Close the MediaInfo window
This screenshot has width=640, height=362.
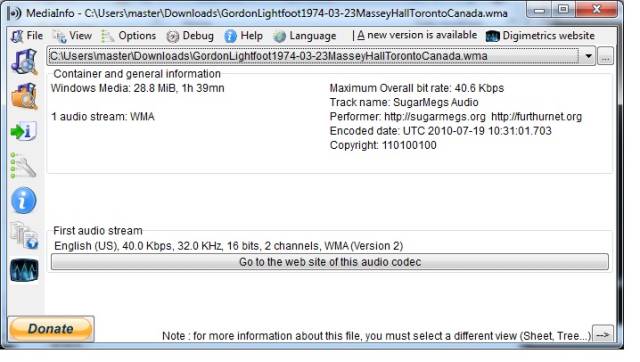pyautogui.click(x=596, y=10)
